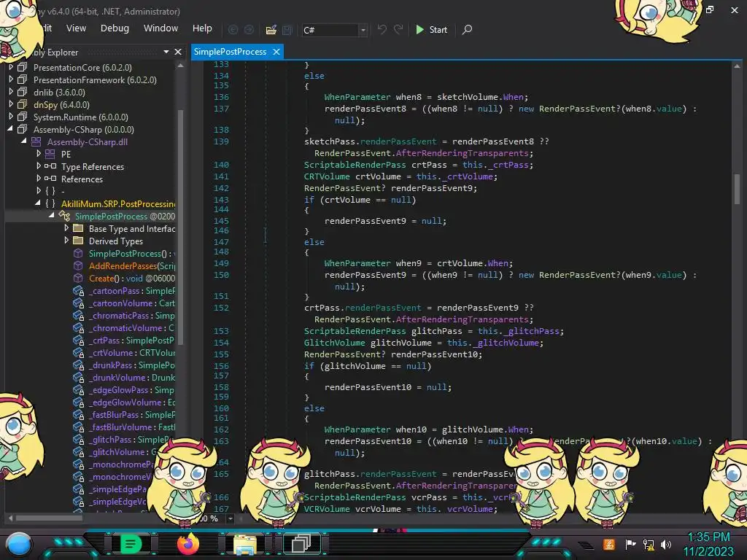Expand the System.Runtime (6.0.0.0) node
Screen dimensions: 747x560
tap(11, 117)
